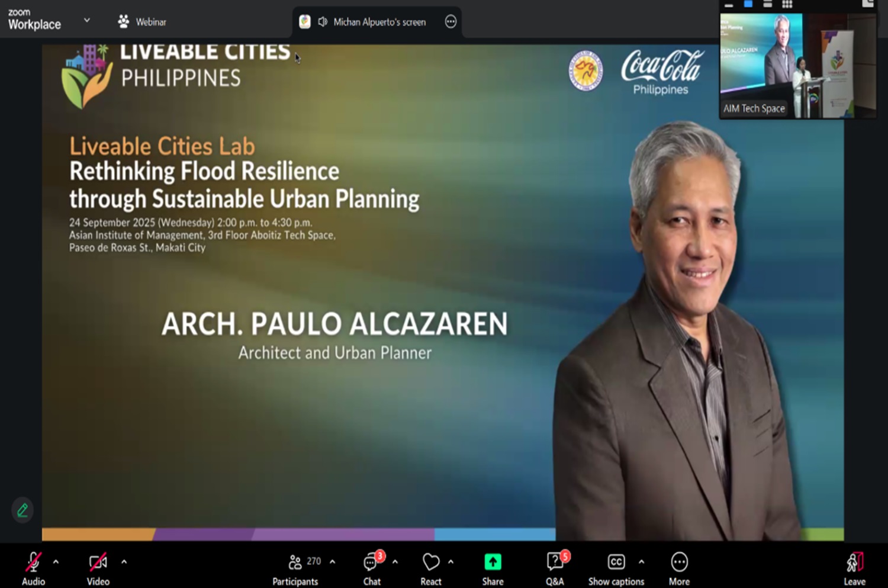This screenshot has height=588, width=888.
Task: Open screen share options ellipsis icon
Action: 451,22
